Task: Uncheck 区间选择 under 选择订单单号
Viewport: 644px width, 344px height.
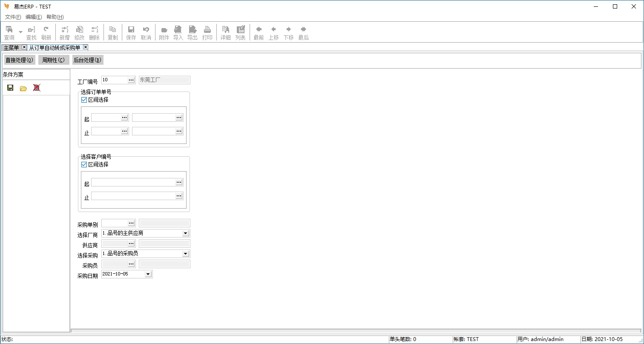Action: (84, 100)
